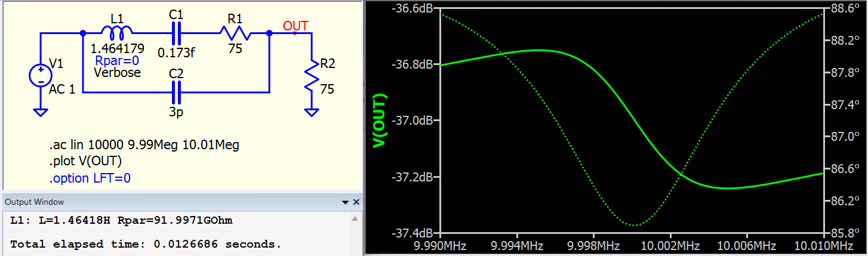This screenshot has width=868, height=256.
Task: Click the 10.006MHz frequency axis label
Action: pyautogui.click(x=747, y=246)
